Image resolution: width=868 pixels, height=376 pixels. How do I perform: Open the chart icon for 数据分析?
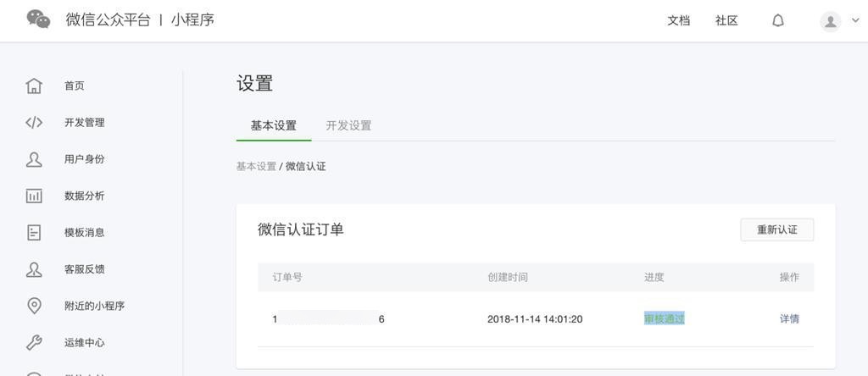[x=34, y=196]
